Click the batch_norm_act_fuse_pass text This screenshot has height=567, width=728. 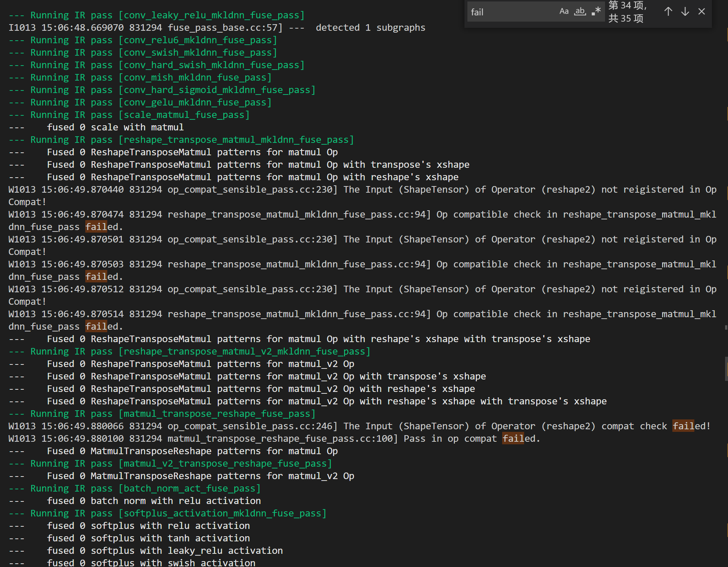pos(190,488)
